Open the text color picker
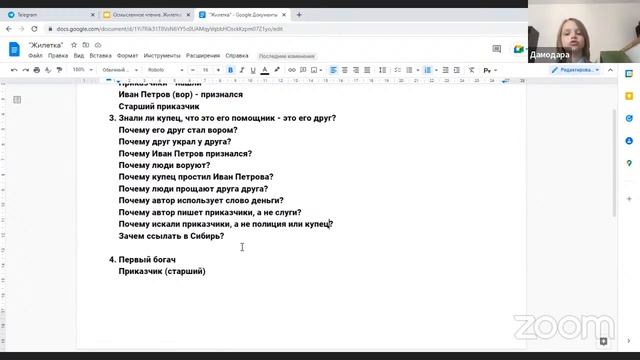Screen dimensions: 640x360 264,70
